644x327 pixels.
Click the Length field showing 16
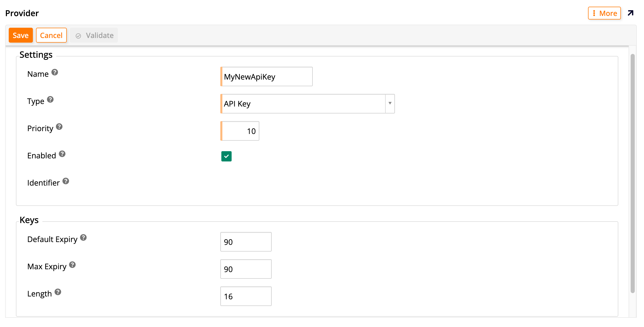point(246,296)
